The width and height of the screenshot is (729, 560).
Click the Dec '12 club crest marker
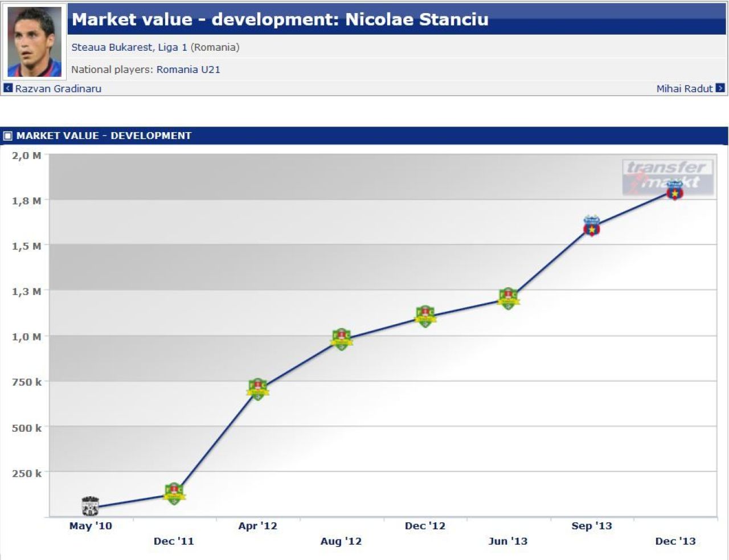425,316
